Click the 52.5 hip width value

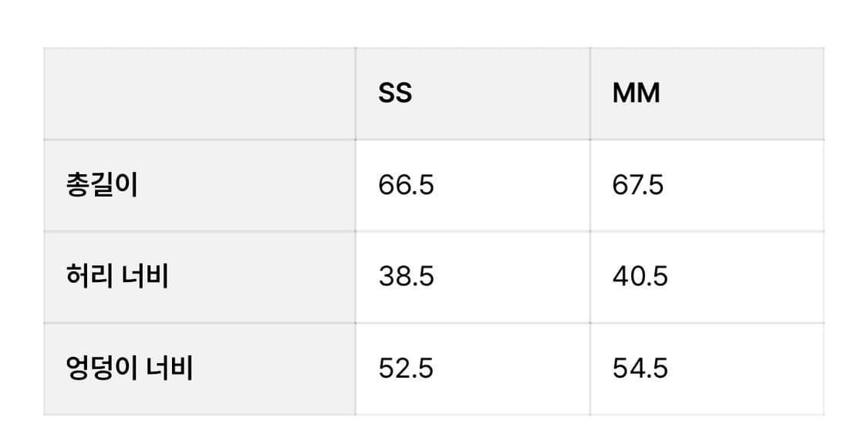point(406,368)
